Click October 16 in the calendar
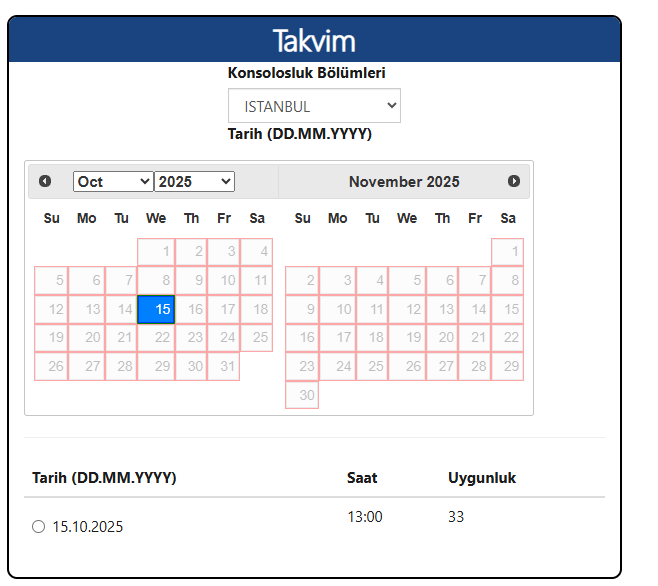 coord(191,309)
